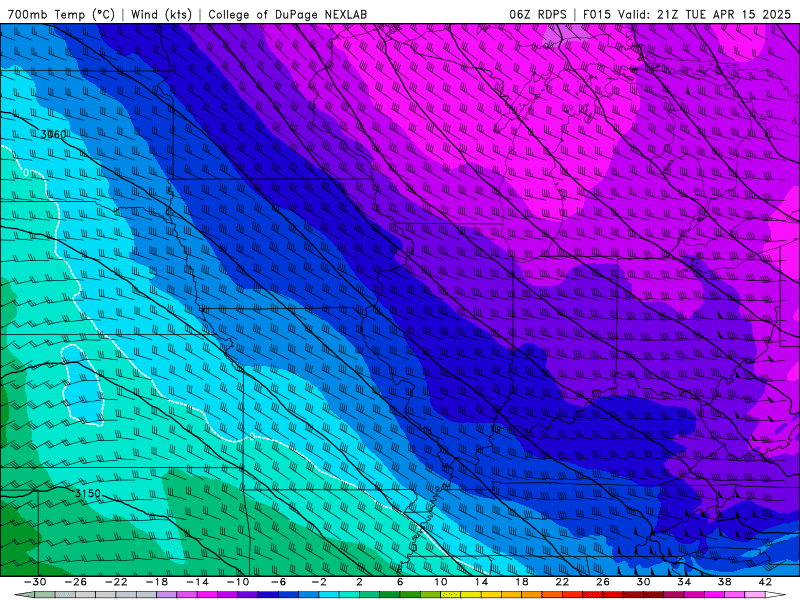Image resolution: width=800 pixels, height=600 pixels.
Task: Click the -2 color scale label
Action: point(319,582)
